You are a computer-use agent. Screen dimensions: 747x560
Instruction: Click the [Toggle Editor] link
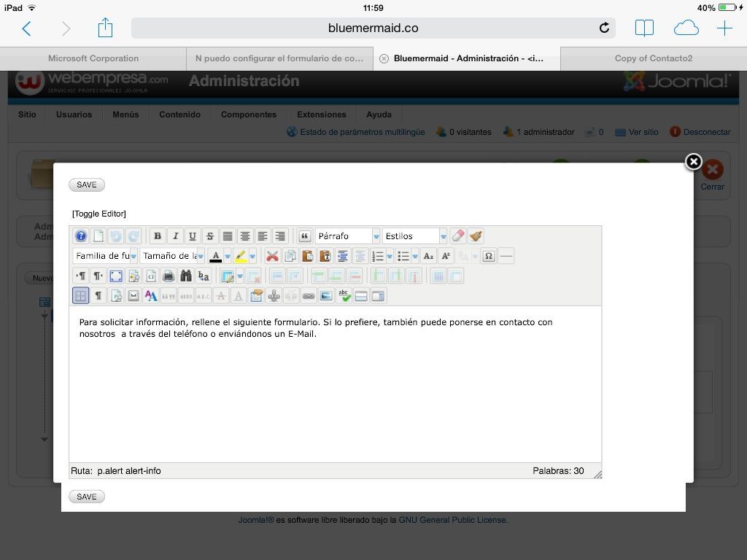99,214
